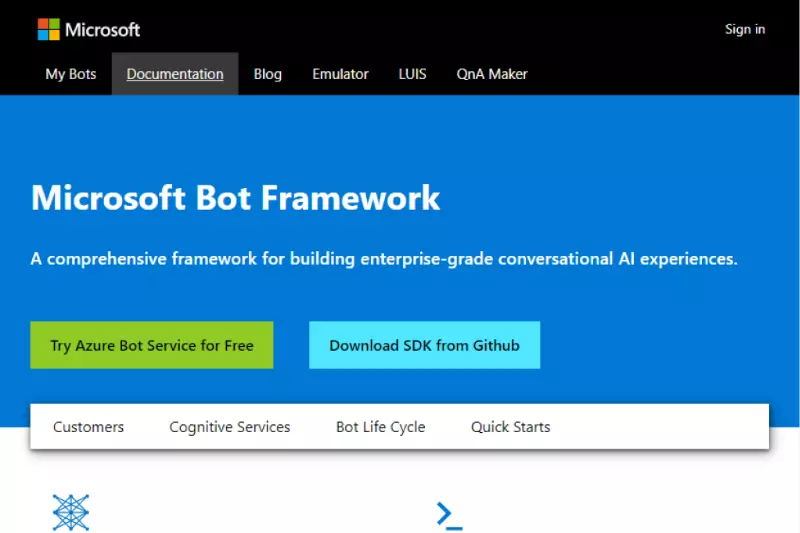800x533 pixels.
Task: Switch to Cognitive Services tab
Action: pyautogui.click(x=230, y=427)
